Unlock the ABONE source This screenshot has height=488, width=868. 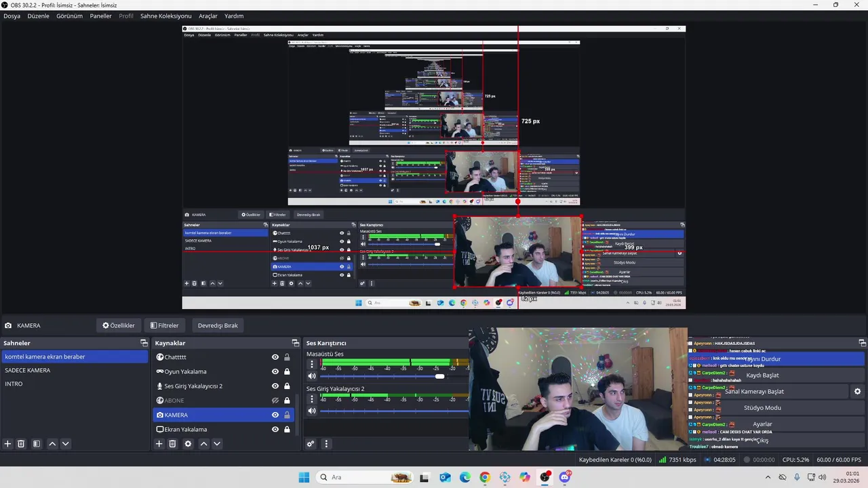coord(287,401)
